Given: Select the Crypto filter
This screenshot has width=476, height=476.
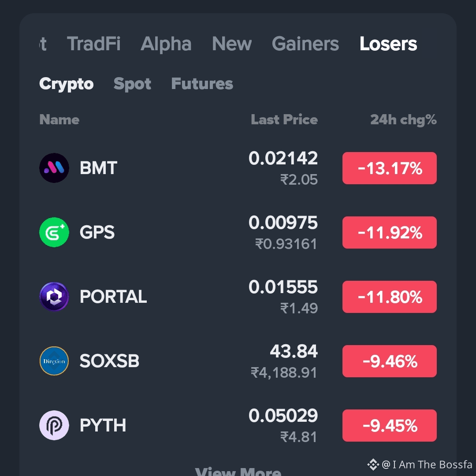Looking at the screenshot, I should click(x=66, y=84).
